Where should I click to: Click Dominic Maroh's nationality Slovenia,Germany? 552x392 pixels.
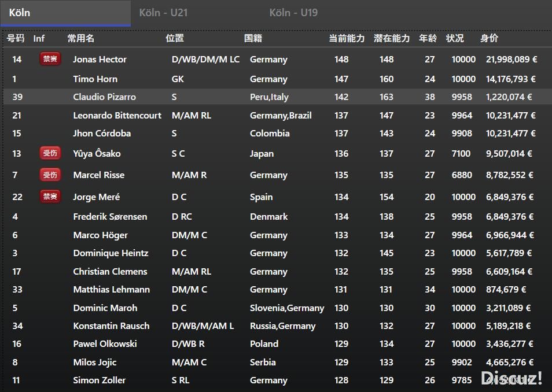tap(287, 308)
